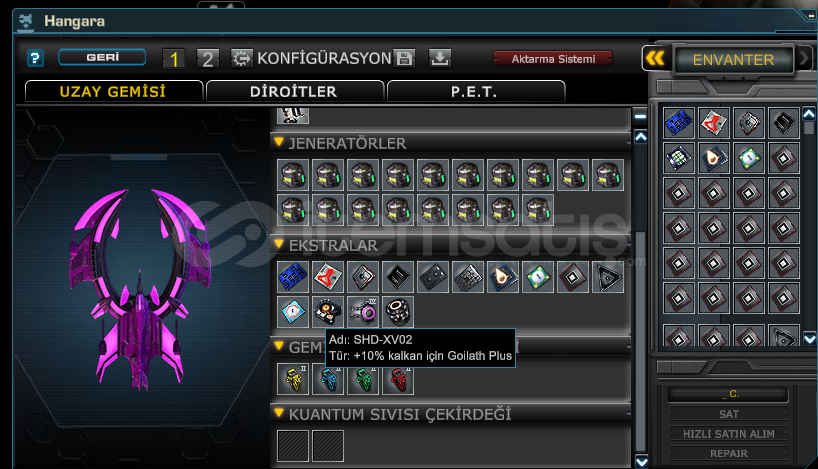Switch to configuration 2
This screenshot has height=469, width=818.
[208, 58]
